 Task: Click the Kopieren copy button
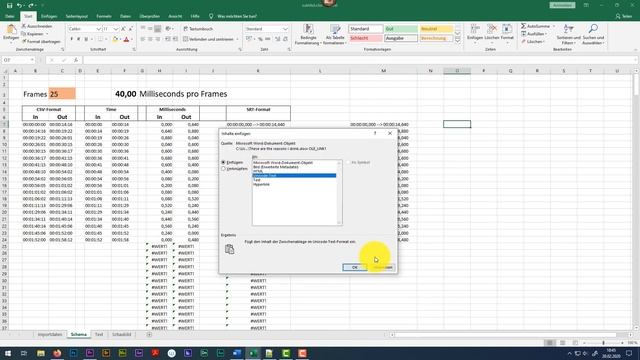point(35,34)
